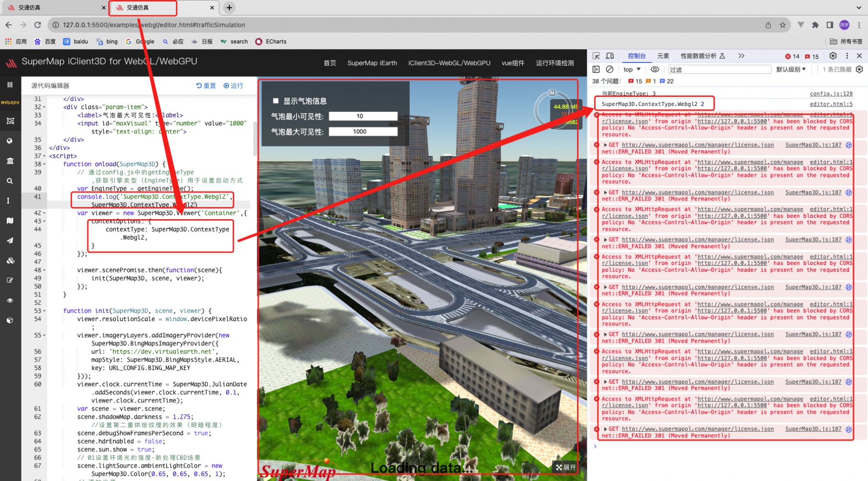Select the pencil edit icon in sidebar
This screenshot has width=868, height=481.
click(x=10, y=280)
